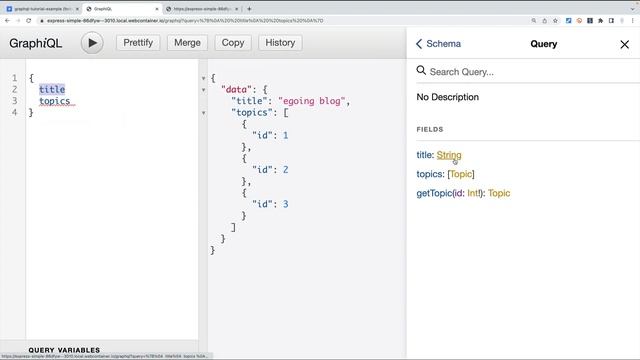The width and height of the screenshot is (640, 360).
Task: Click the browser address bar URL
Action: pos(185,20)
